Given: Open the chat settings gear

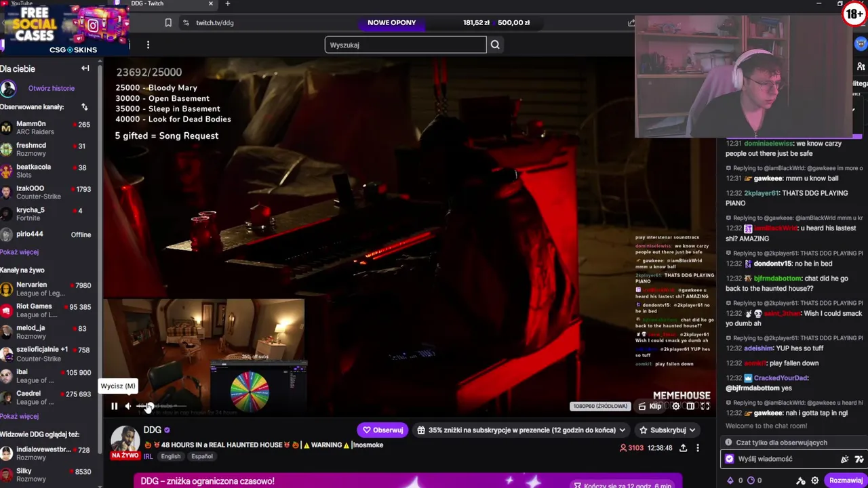Looking at the screenshot, I should coord(815,481).
